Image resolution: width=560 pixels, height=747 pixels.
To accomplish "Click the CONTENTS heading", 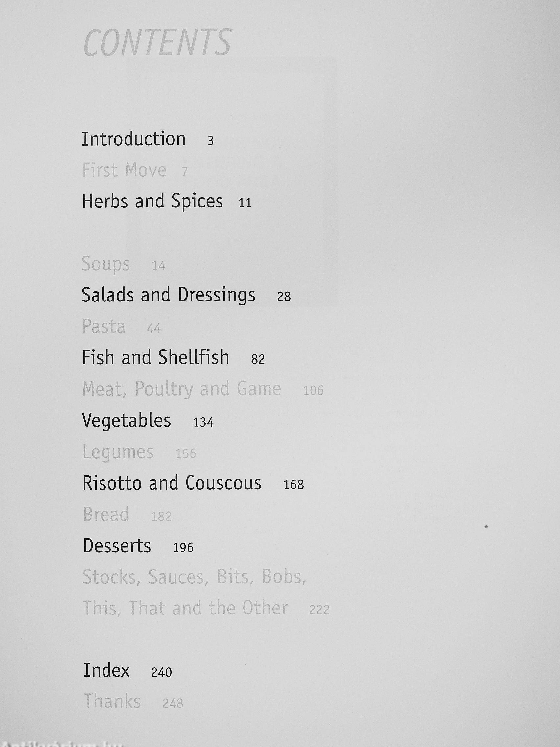I will (157, 42).
